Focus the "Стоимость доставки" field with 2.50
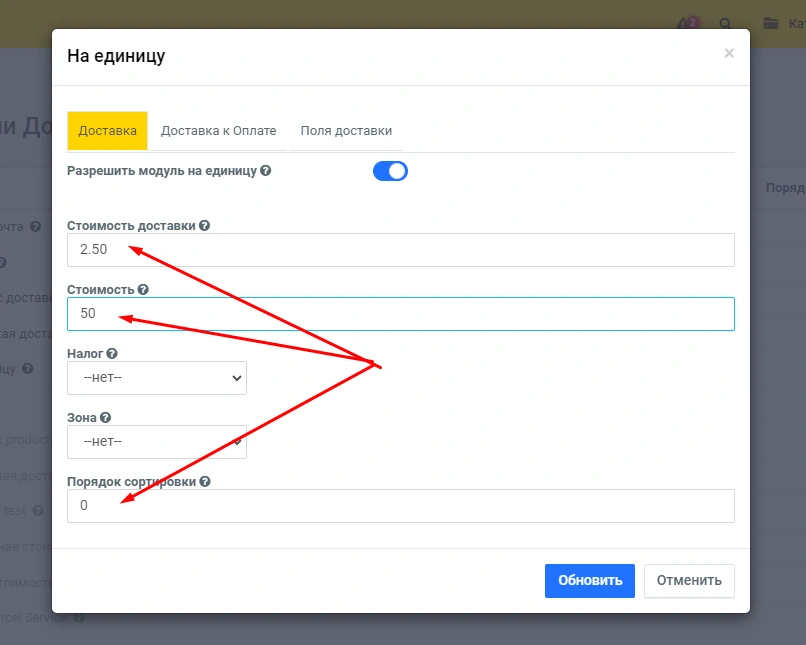The image size is (806, 645). [x=400, y=250]
